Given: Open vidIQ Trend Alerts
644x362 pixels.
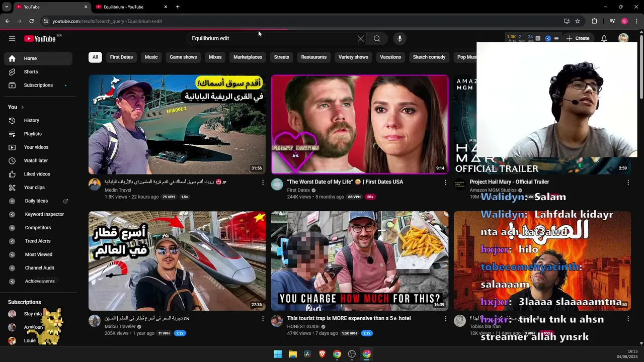Looking at the screenshot, I should pyautogui.click(x=38, y=241).
